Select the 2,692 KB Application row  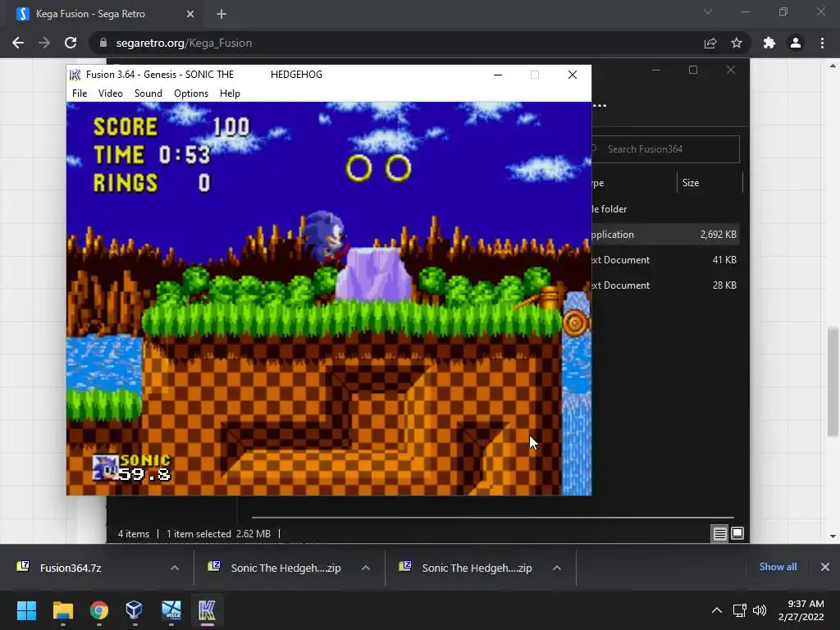[x=665, y=234]
